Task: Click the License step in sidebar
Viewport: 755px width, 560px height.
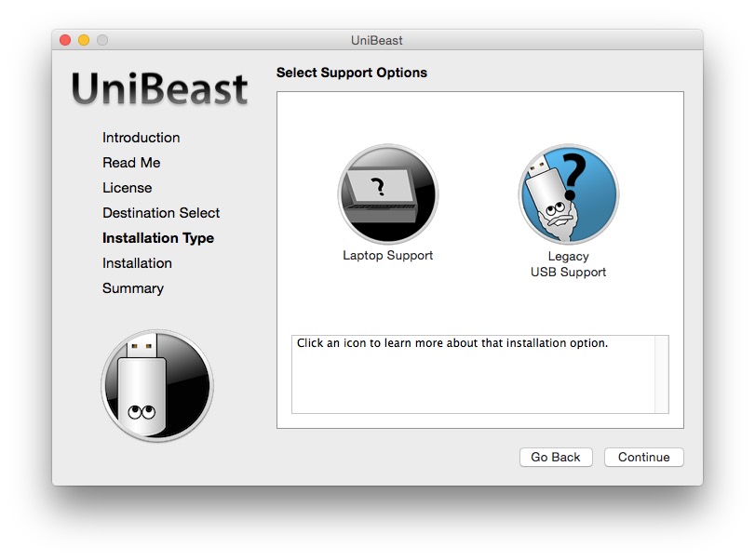Action: click(x=128, y=188)
